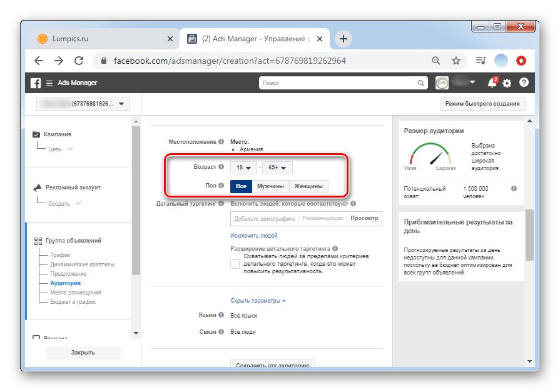Click info icon next to Возраст
This screenshot has height=392, width=560.
(x=221, y=166)
